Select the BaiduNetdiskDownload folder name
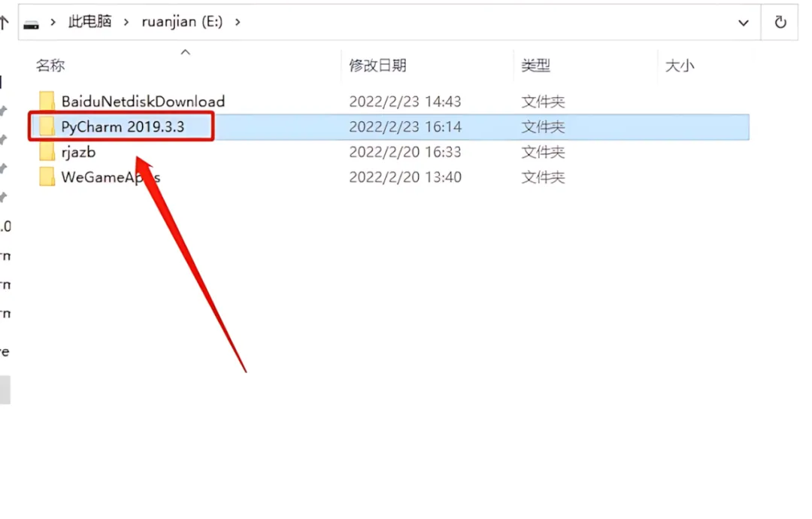The width and height of the screenshot is (812, 519). click(x=143, y=101)
